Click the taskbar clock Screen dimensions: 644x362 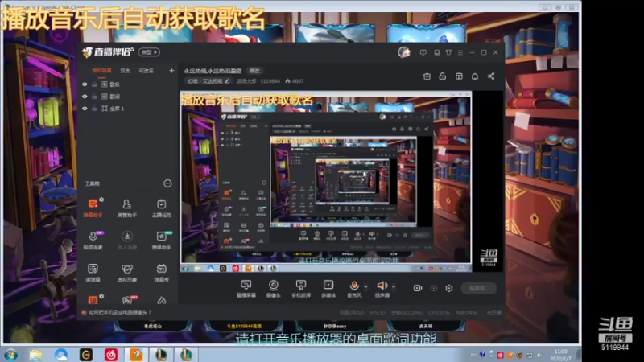tap(561, 355)
